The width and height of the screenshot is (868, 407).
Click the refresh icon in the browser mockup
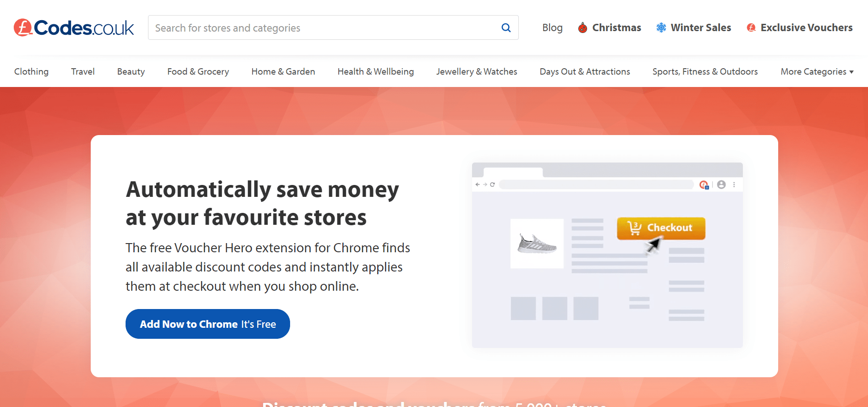coord(492,184)
